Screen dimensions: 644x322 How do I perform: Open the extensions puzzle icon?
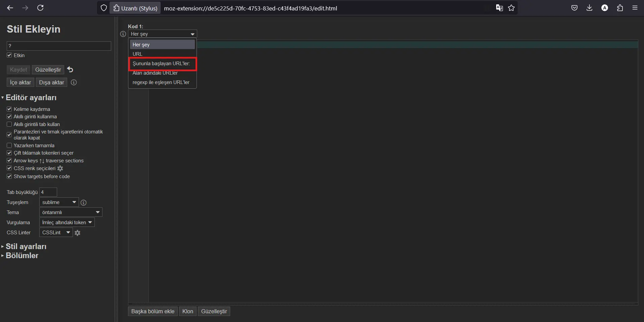(x=620, y=8)
